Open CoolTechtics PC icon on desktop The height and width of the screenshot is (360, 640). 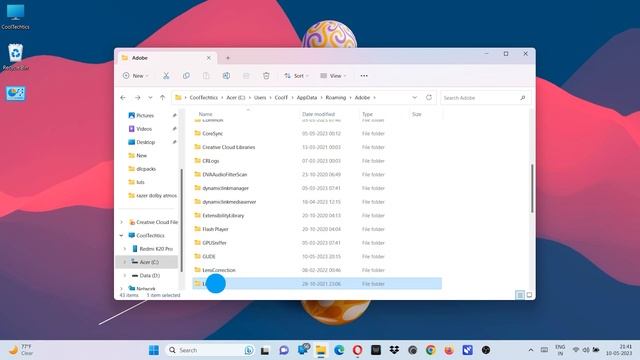16,17
